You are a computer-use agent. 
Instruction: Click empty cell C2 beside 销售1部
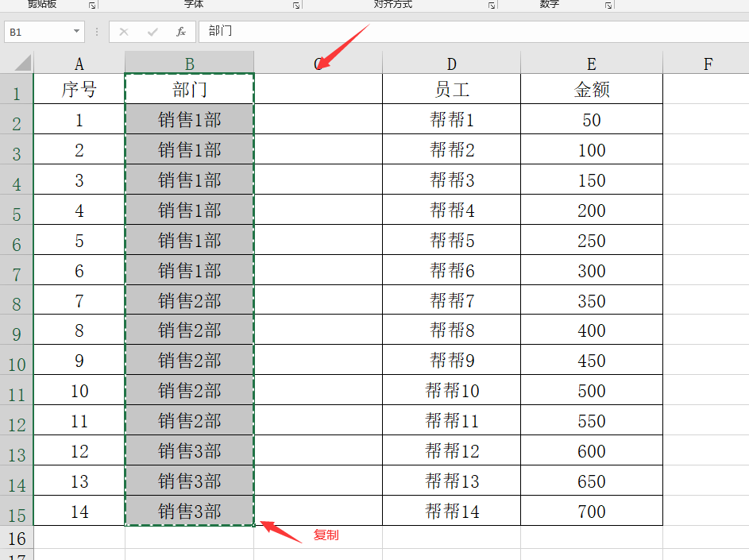[319, 119]
